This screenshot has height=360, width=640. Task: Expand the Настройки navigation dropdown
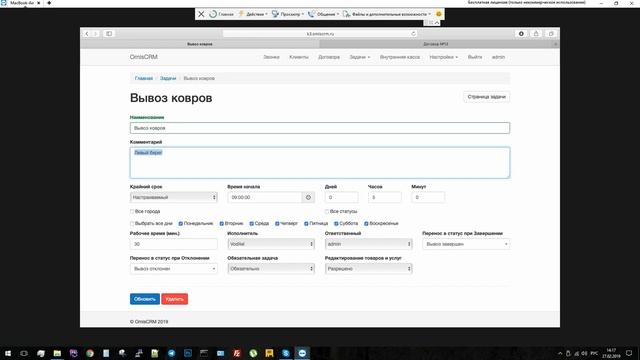pos(444,57)
